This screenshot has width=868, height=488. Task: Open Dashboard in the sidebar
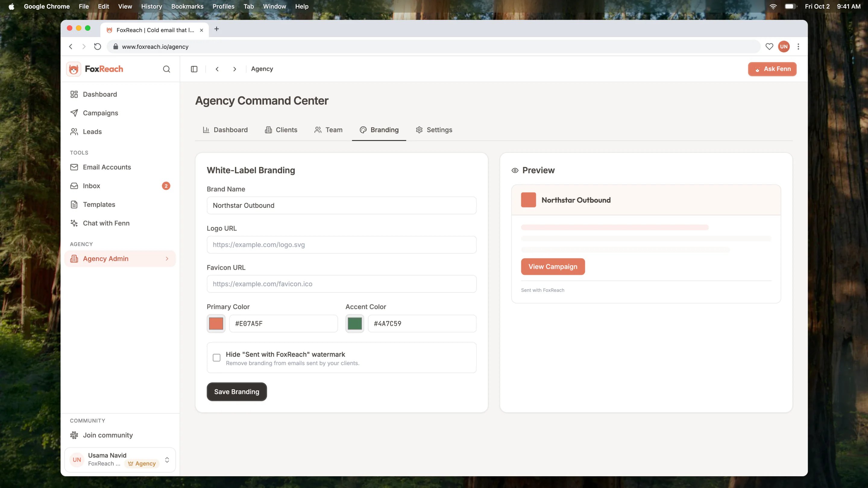click(x=120, y=94)
